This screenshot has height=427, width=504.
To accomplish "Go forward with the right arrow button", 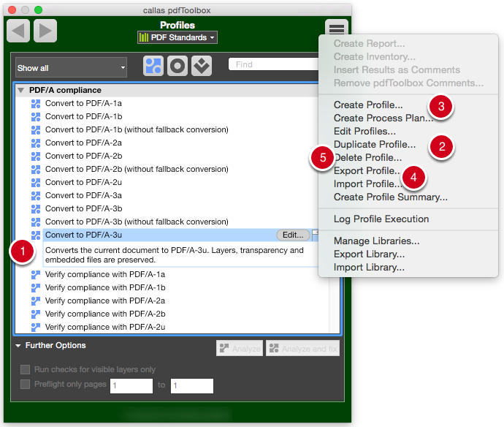I will [x=45, y=31].
